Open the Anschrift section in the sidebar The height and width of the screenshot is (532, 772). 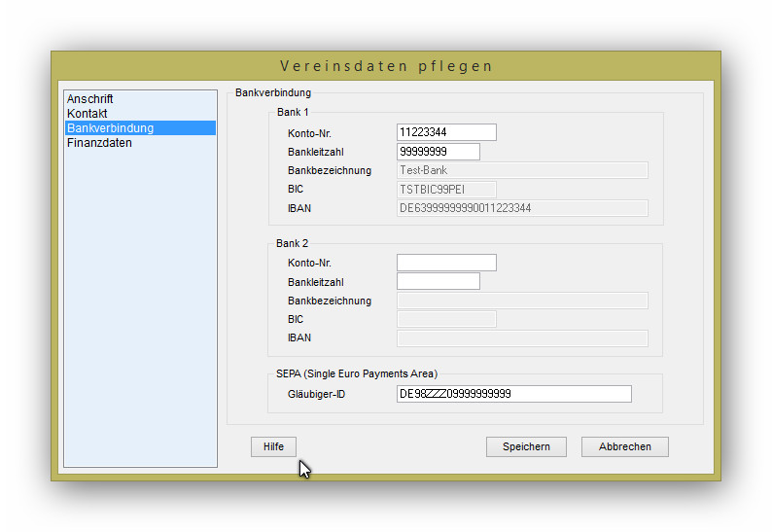click(x=90, y=99)
